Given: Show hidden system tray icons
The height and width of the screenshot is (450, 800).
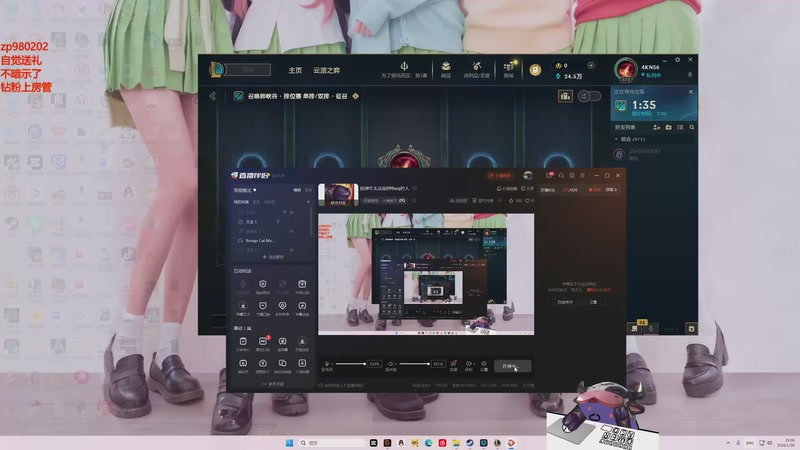Looking at the screenshot, I should click(x=728, y=443).
